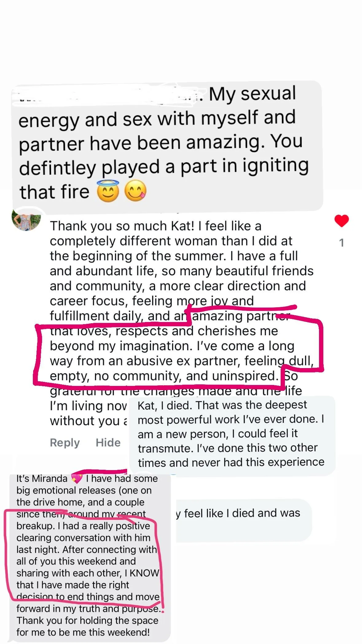Click the like count number 1
This screenshot has height=644, width=362.
click(341, 243)
